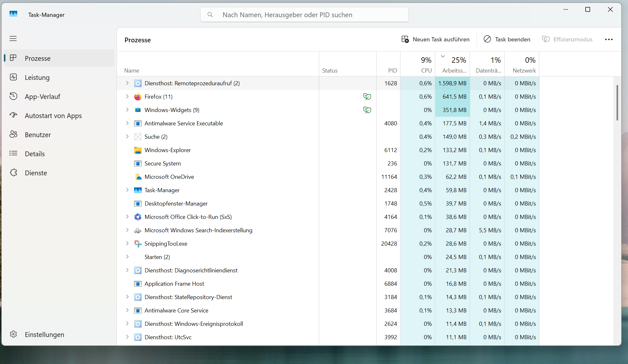
Task: Expand Antimalware Service Executable row
Action: [127, 123]
